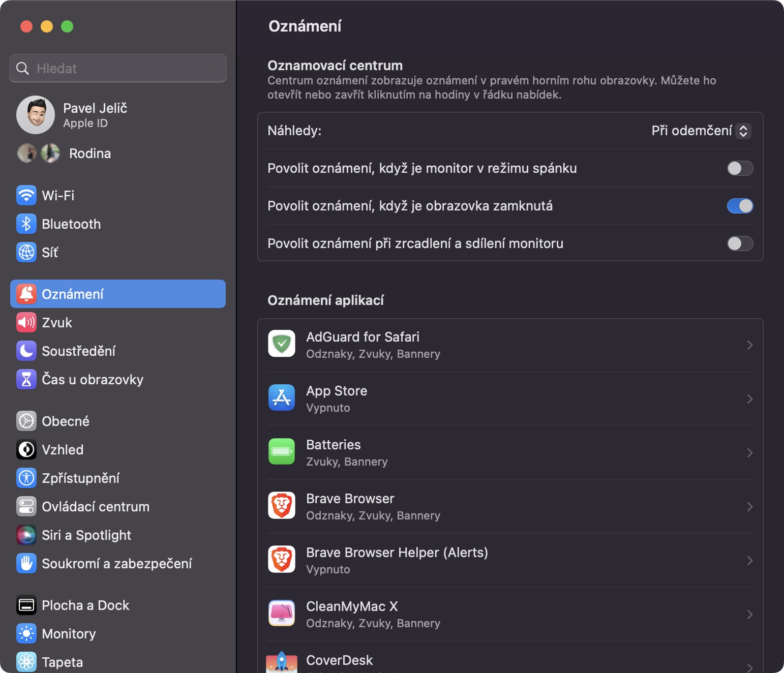
Task: Disable notifications when screen is locked
Action: (740, 206)
